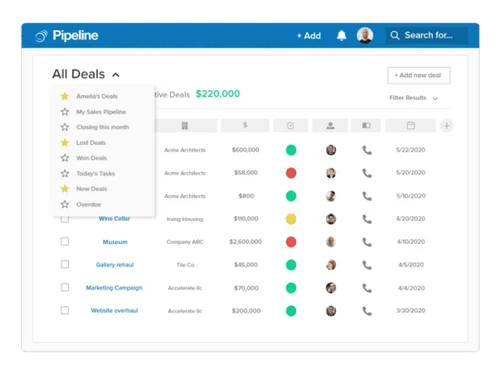This screenshot has width=500, height=375.
Task: Click the Search for... field
Action: point(427,35)
